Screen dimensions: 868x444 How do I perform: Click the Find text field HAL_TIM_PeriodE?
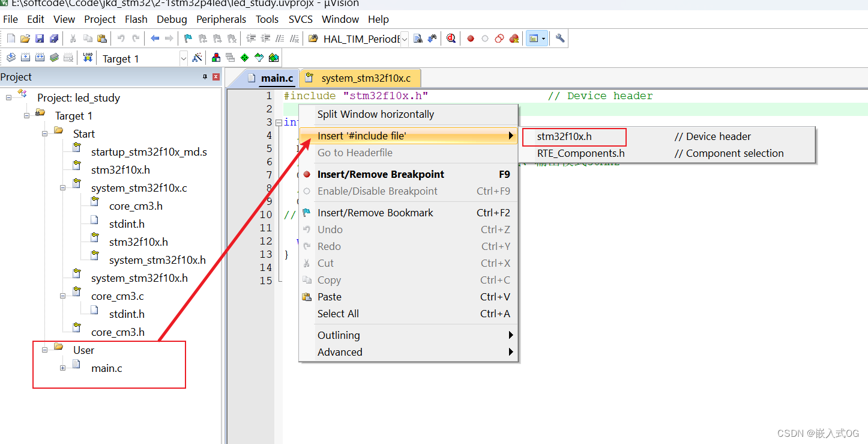pyautogui.click(x=361, y=39)
